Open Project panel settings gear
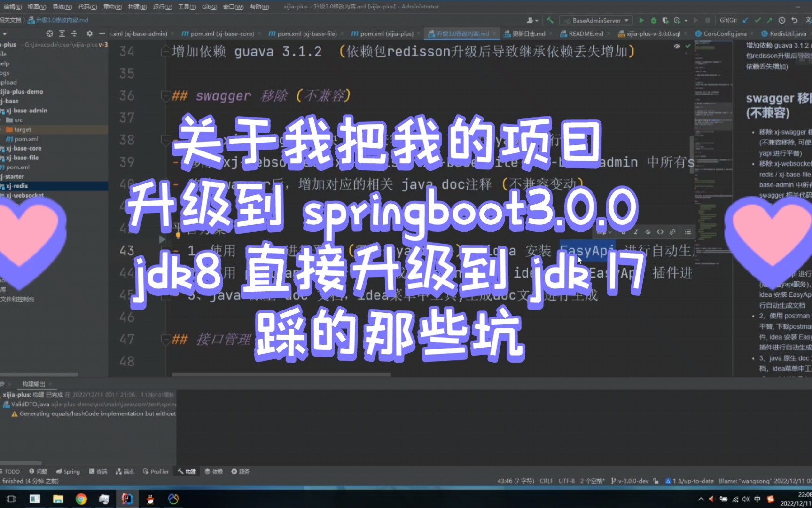This screenshot has width=812, height=508. point(89,33)
